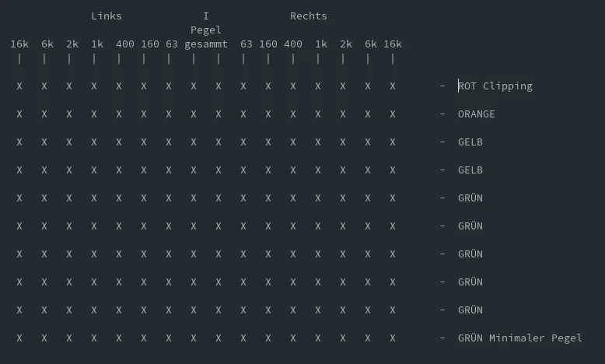Click the 'I' between Links and Rechts

206,16
